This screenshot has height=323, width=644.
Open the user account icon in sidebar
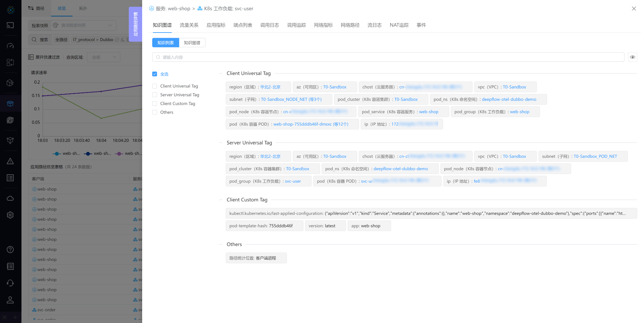pyautogui.click(x=10, y=300)
